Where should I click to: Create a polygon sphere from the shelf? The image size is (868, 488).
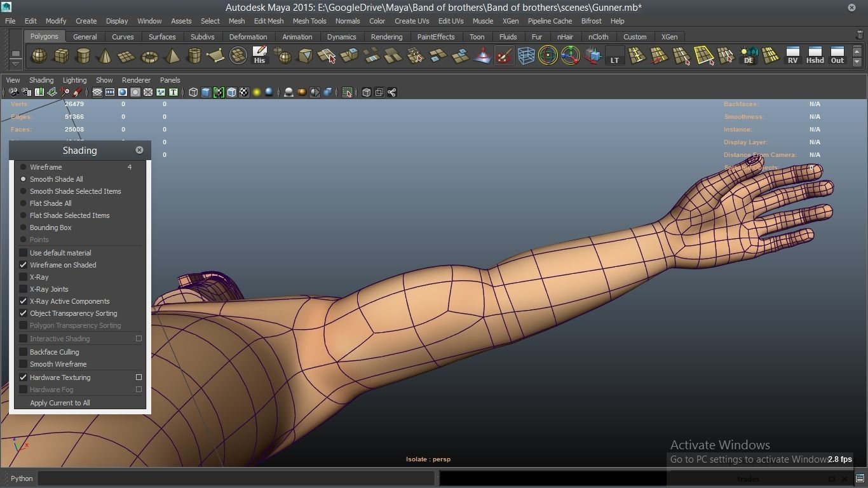tap(39, 57)
